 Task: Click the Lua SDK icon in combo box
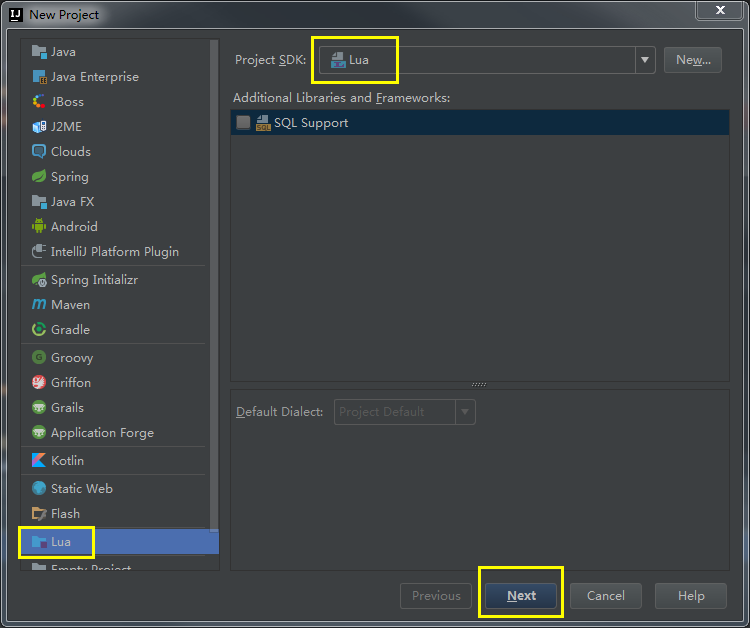[338, 60]
